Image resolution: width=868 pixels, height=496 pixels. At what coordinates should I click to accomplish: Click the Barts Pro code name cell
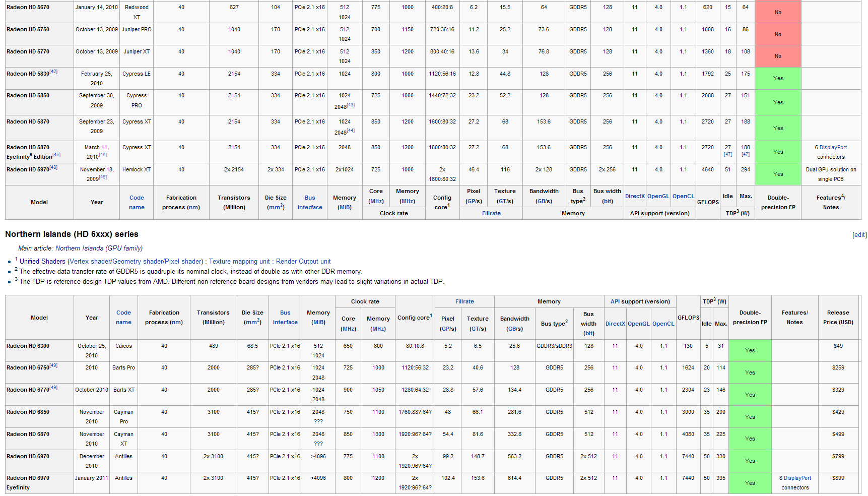click(123, 373)
